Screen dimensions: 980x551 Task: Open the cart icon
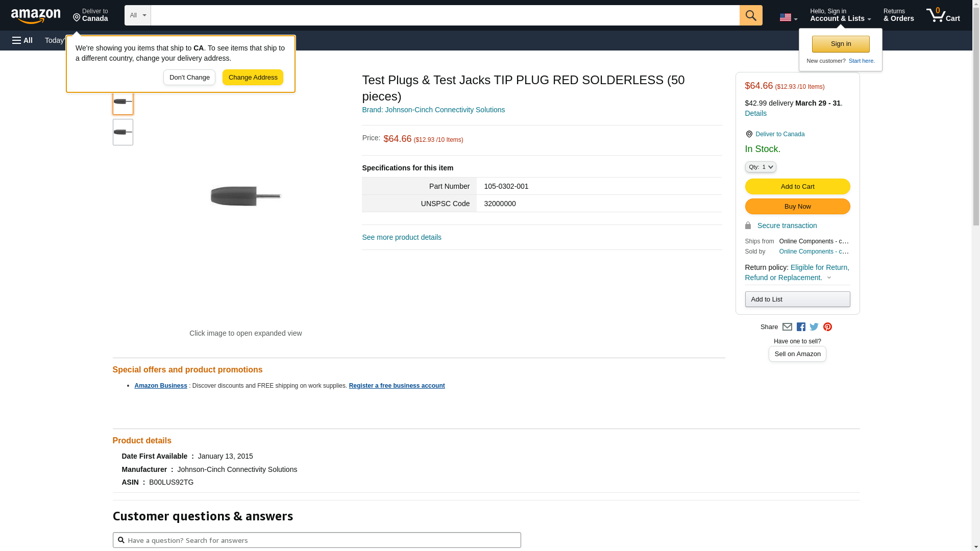coord(943,15)
